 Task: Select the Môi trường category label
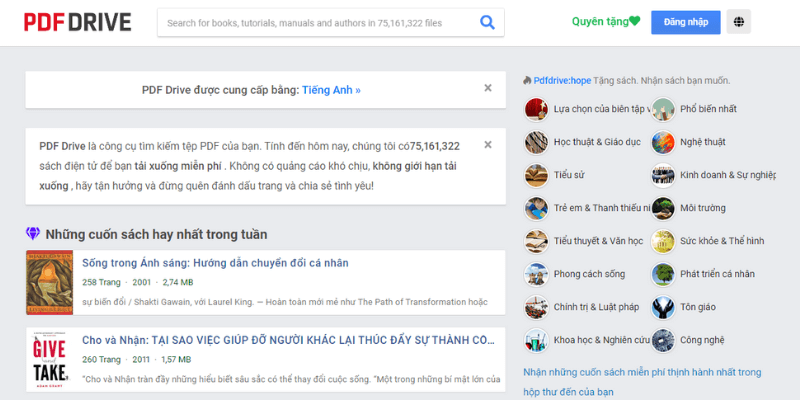click(703, 208)
